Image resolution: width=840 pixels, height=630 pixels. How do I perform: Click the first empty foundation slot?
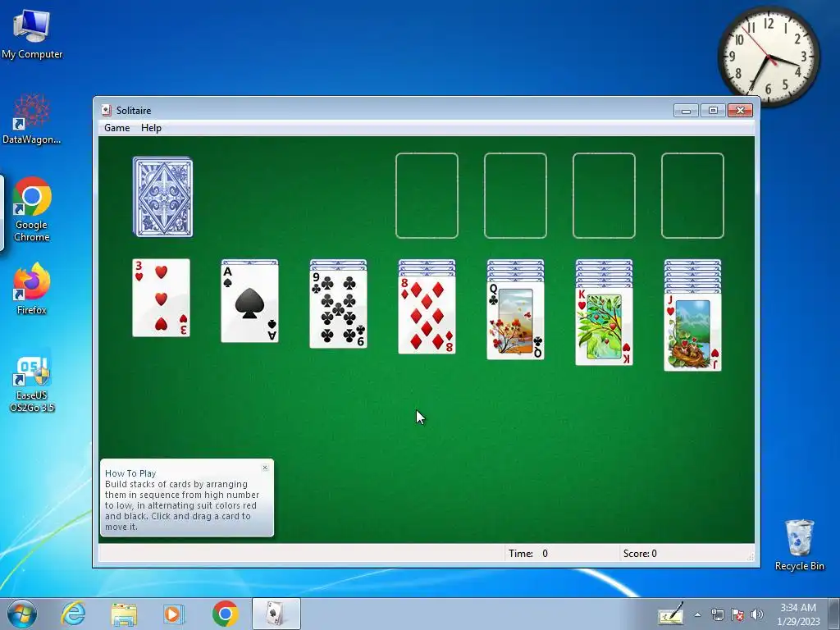[427, 195]
